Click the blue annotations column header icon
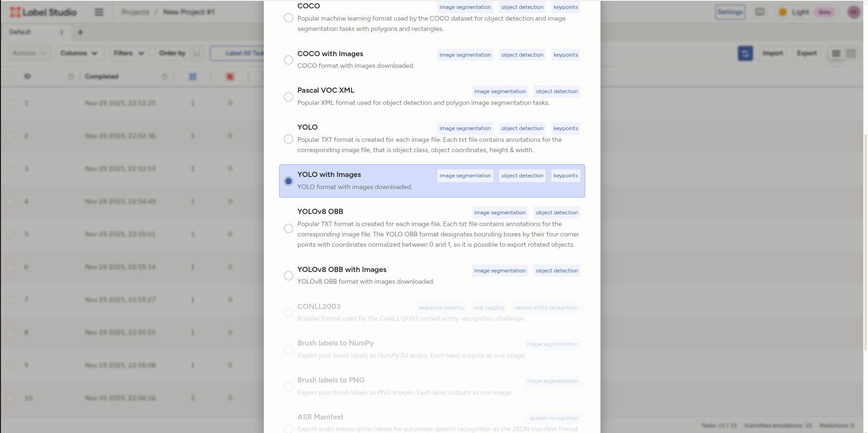 (x=193, y=77)
